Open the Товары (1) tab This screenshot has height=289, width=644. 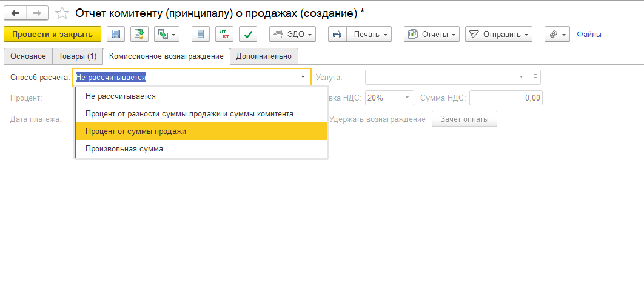click(x=78, y=56)
